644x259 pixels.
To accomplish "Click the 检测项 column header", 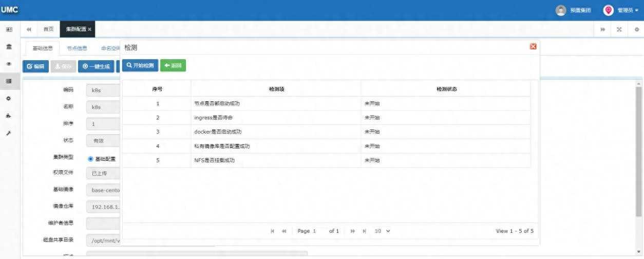I will pyautogui.click(x=276, y=89).
